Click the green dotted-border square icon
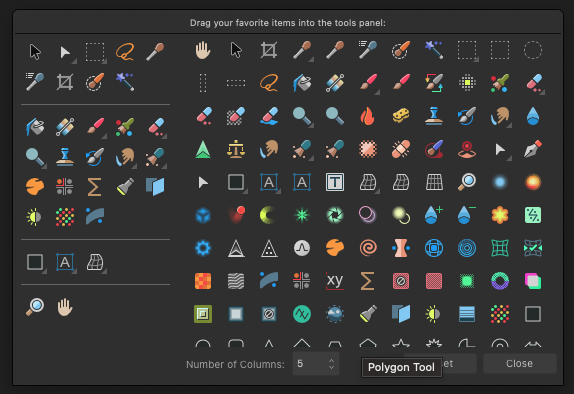 [467, 281]
